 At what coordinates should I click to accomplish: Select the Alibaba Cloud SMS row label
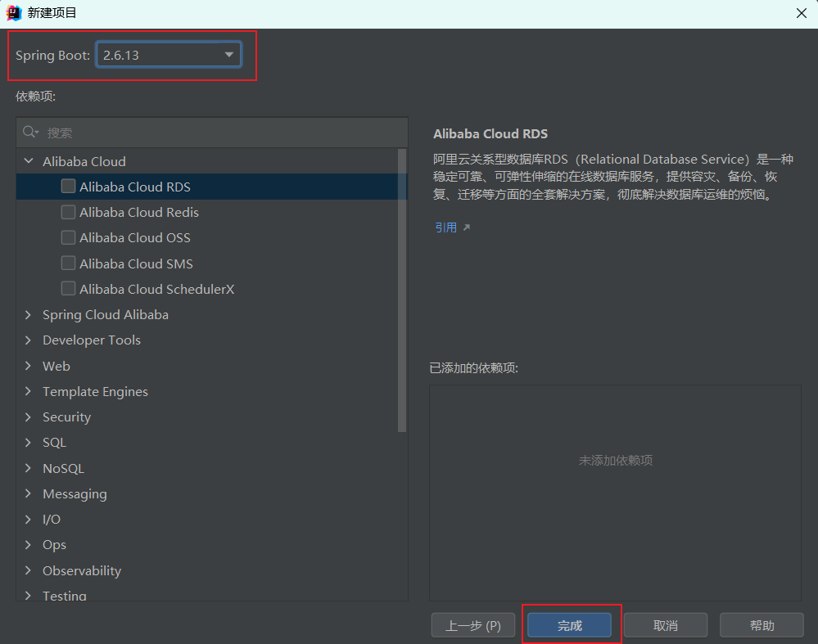tap(136, 263)
